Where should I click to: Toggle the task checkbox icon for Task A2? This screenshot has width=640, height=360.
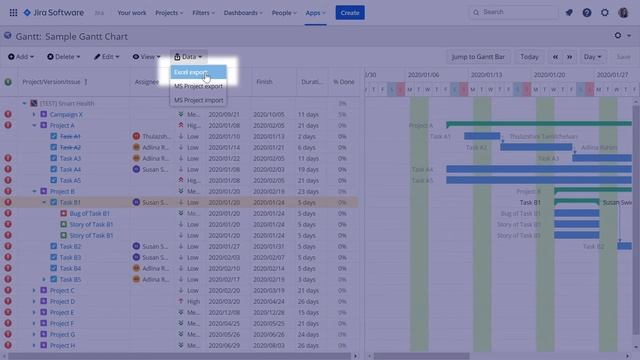tap(53, 147)
